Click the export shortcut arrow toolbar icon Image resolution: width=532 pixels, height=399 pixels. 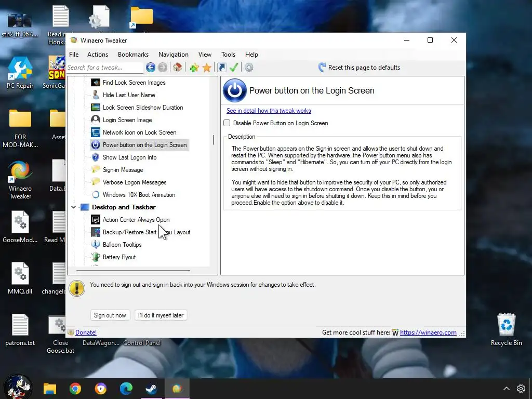coord(221,68)
